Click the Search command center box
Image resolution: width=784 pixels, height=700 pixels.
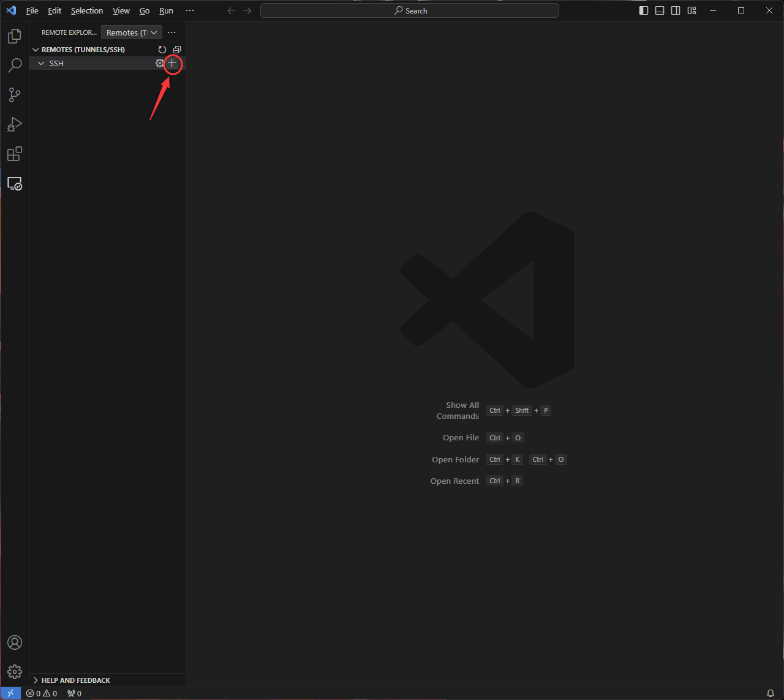[x=410, y=10]
